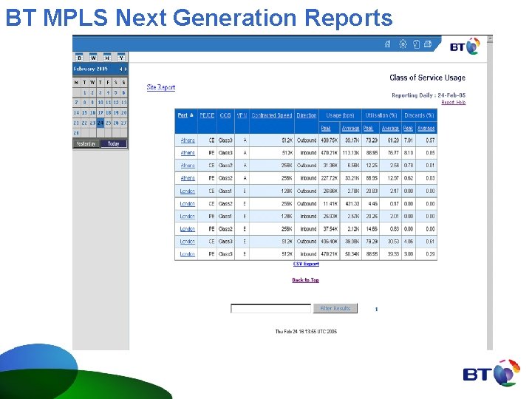This screenshot has width=532, height=399.
Task: Switch to the weekly W calendar view
Action: pos(93,57)
